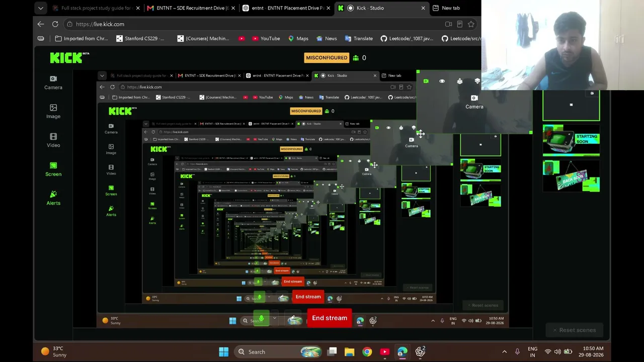Open the Windows Start menu
Screen dimensions: 644x362
[224, 352]
